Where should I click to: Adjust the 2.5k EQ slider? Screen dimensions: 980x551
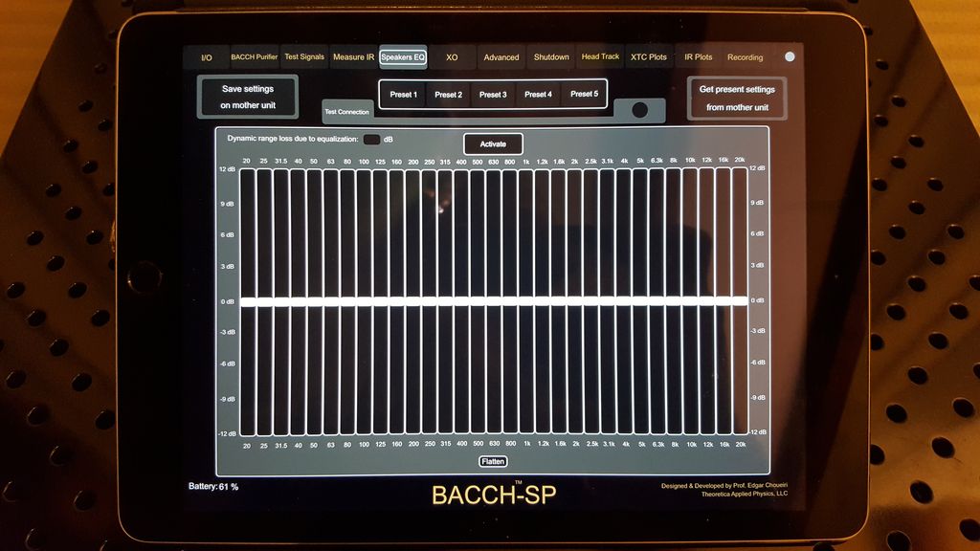[x=591, y=301]
